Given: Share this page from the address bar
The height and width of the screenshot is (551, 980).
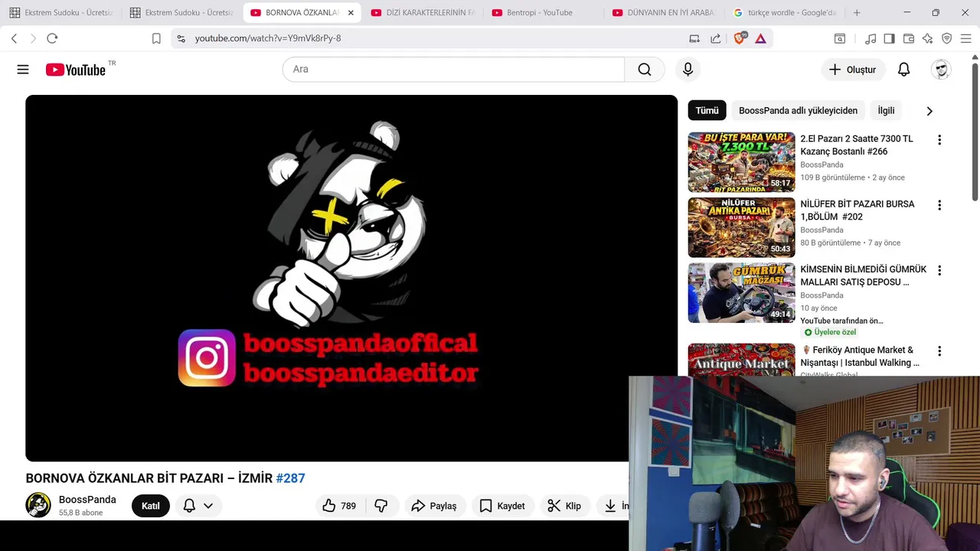Looking at the screenshot, I should 715,38.
